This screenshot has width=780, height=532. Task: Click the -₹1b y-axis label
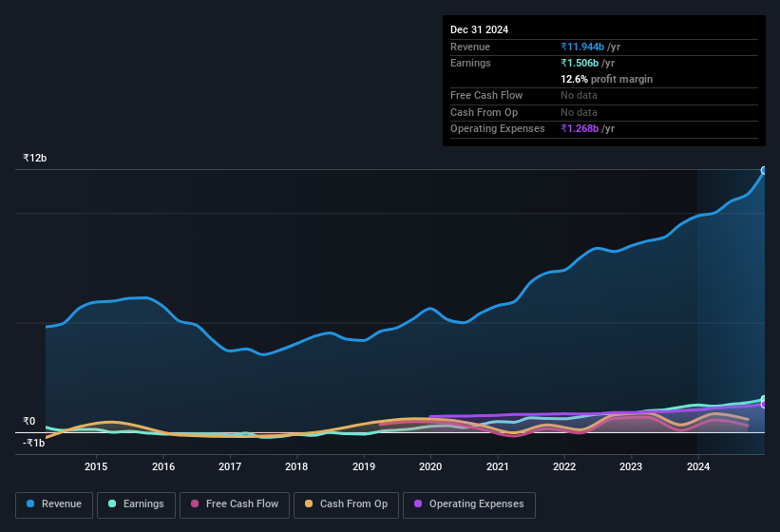(33, 443)
